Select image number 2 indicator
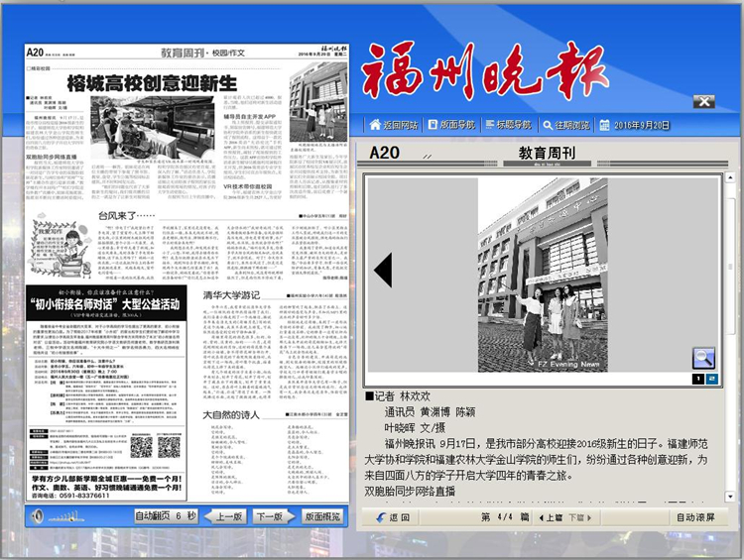Screen dimensions: 744x560 click(711, 379)
